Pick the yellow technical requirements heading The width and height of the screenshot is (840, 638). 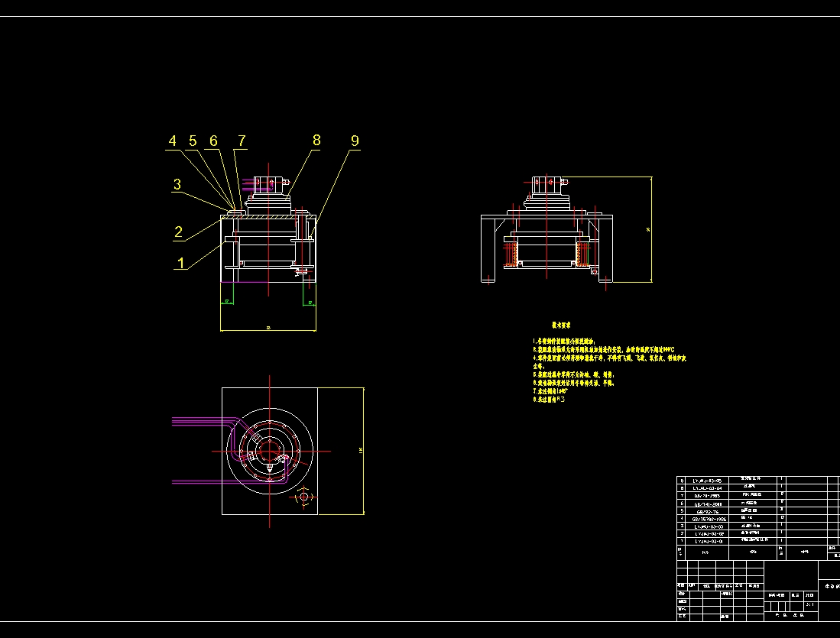pyautogui.click(x=561, y=325)
